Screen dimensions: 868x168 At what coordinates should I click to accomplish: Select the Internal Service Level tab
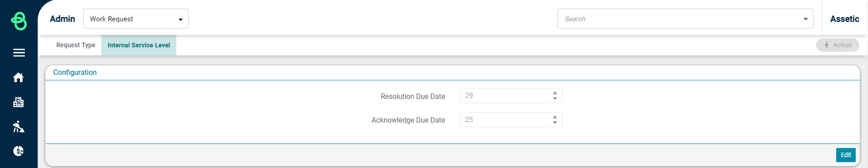[139, 45]
